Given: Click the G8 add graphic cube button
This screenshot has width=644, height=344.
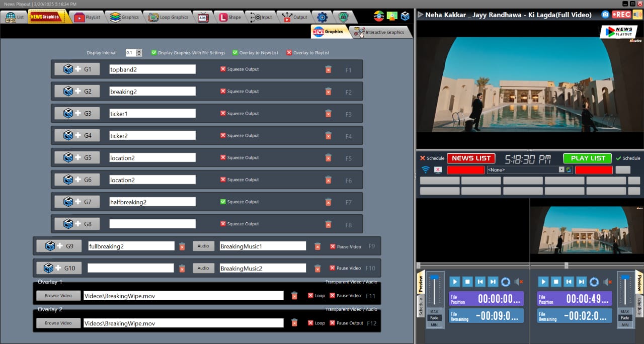Looking at the screenshot, I should click(x=77, y=224).
